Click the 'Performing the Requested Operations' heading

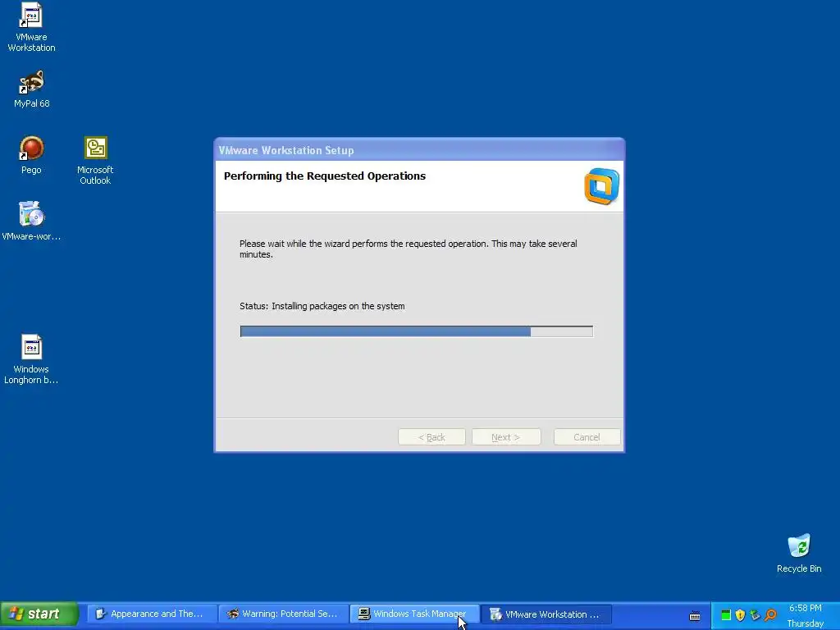click(325, 176)
